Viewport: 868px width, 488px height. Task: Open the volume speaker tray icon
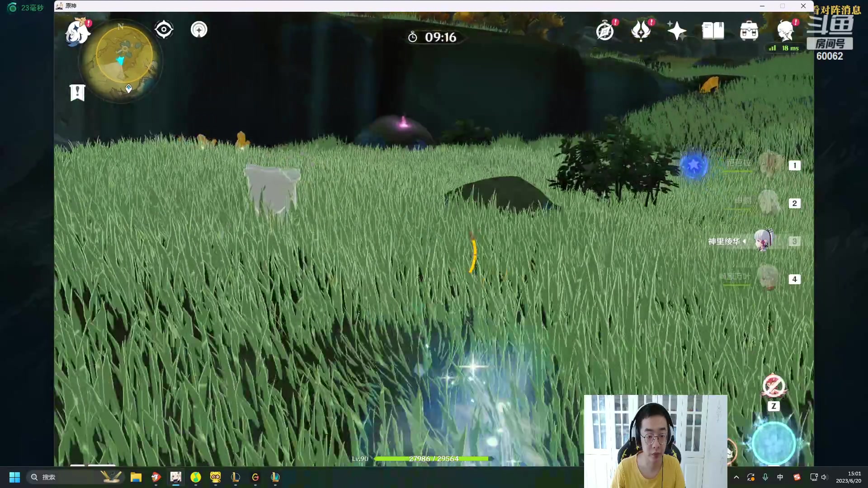(824, 477)
